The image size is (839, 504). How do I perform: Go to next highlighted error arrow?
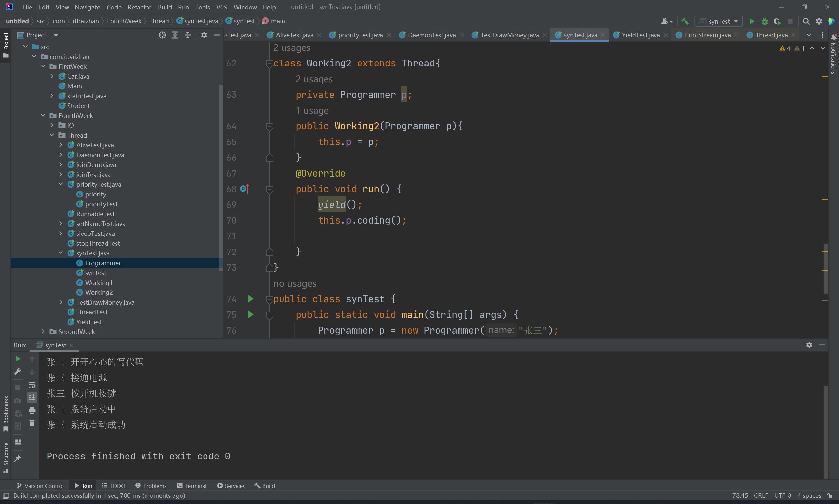click(822, 48)
